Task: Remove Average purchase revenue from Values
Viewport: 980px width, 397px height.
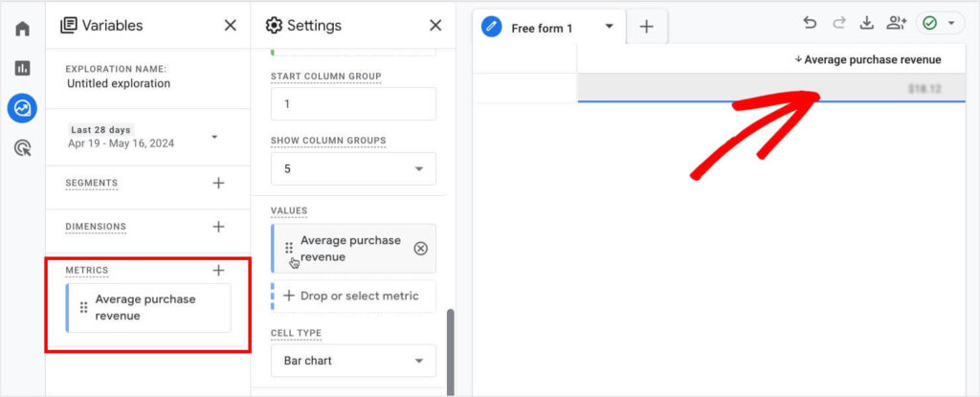Action: pos(421,249)
